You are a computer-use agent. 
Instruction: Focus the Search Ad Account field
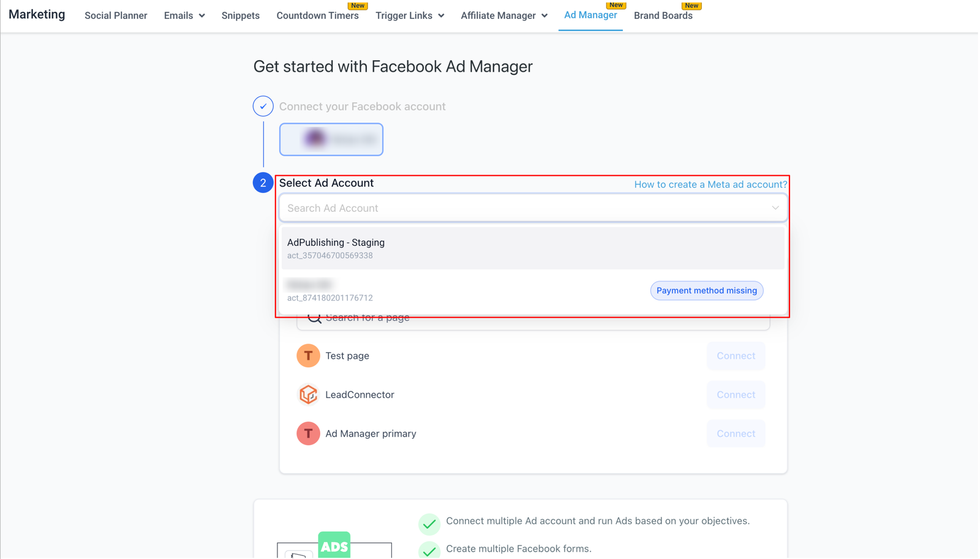[521, 208]
